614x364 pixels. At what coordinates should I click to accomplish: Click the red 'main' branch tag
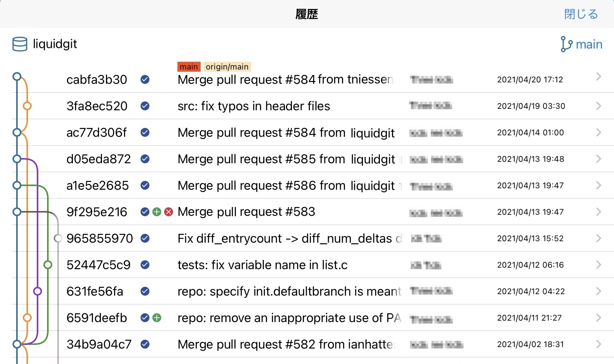pyautogui.click(x=189, y=67)
